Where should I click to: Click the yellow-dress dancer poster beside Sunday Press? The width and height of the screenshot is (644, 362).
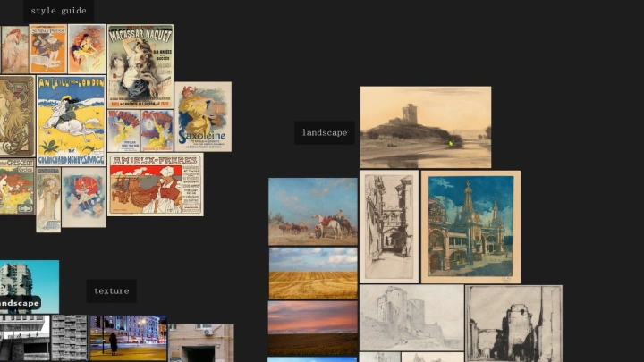point(87,49)
